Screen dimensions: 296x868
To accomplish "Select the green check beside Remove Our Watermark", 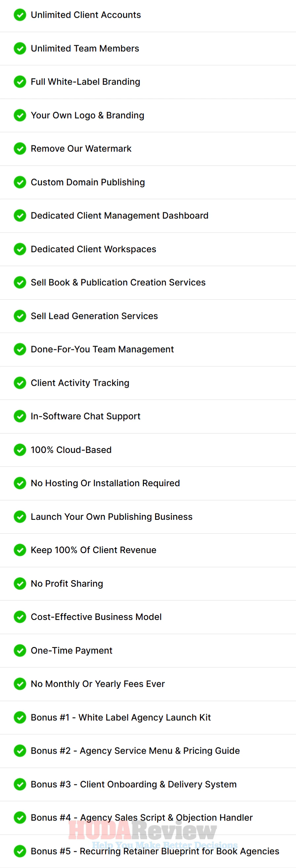I will [x=20, y=149].
